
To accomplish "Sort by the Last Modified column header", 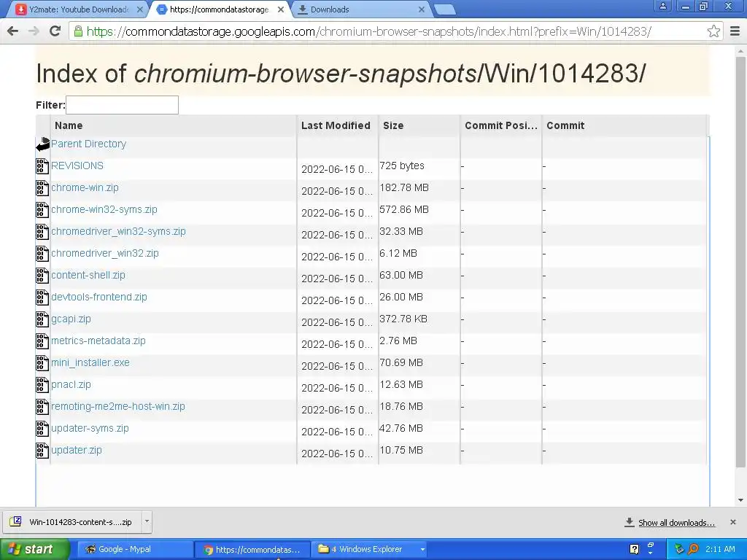I will tap(337, 125).
